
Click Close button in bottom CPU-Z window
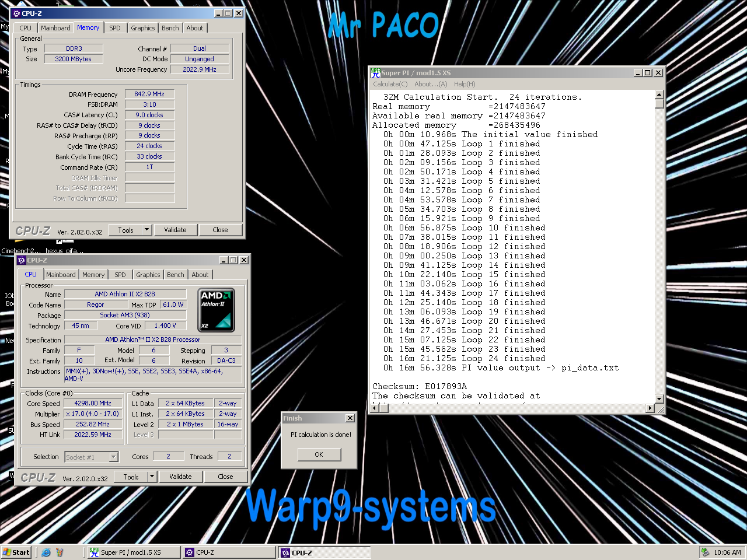point(226,477)
